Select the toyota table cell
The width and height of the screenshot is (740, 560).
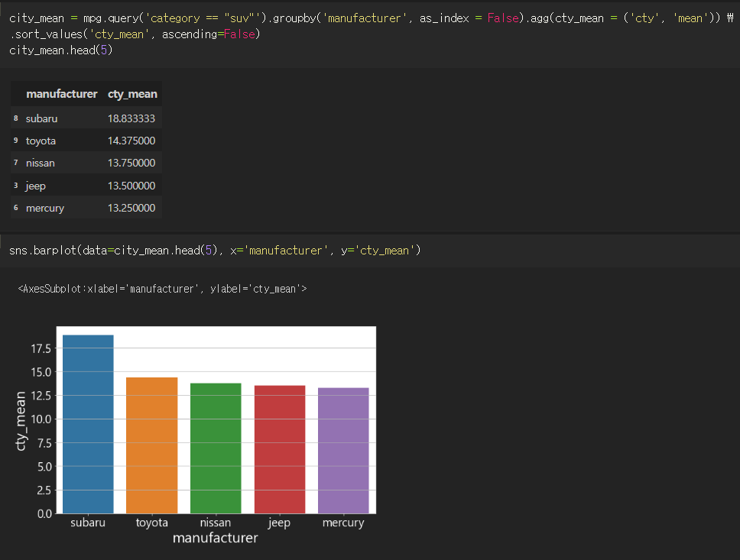pyautogui.click(x=41, y=141)
